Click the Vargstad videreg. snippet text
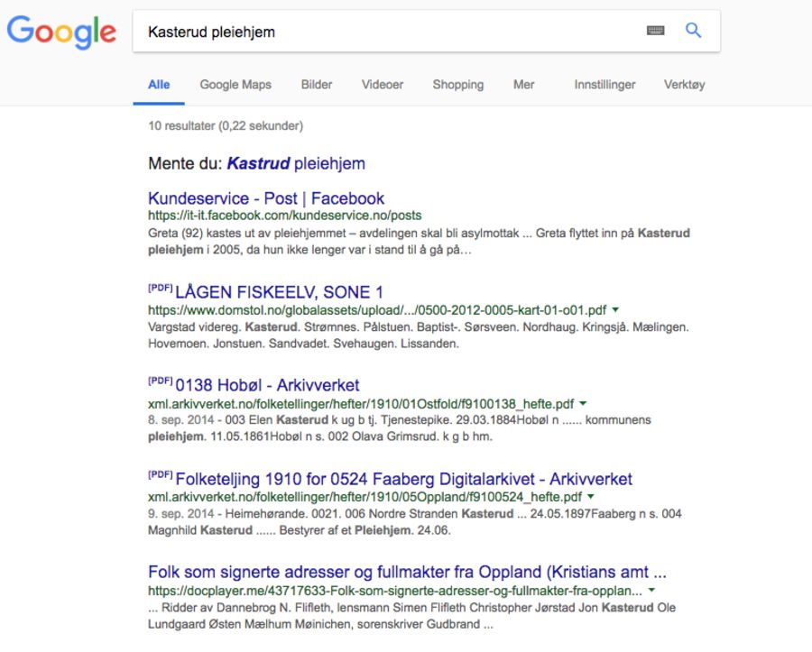Screen dimensions: 812x652 (419, 335)
